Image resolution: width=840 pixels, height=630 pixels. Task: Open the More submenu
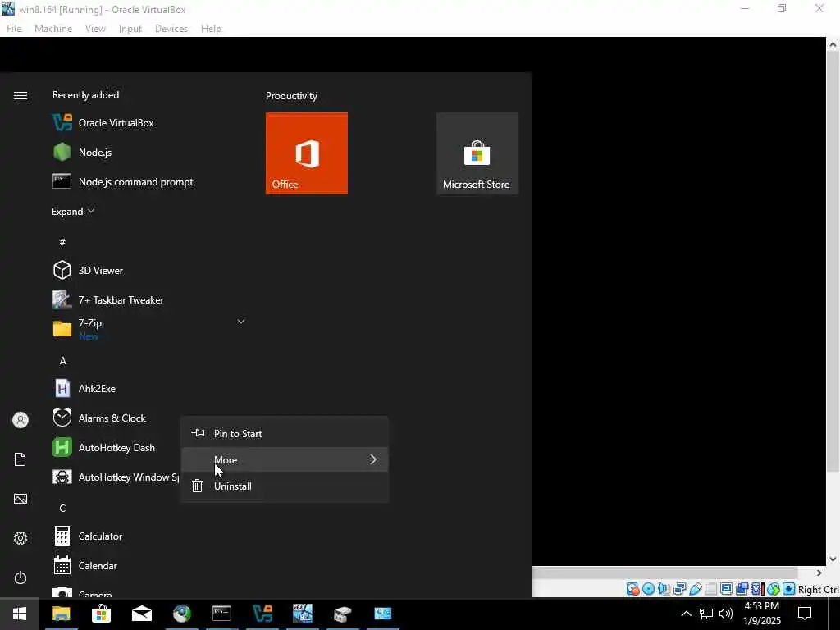click(285, 459)
